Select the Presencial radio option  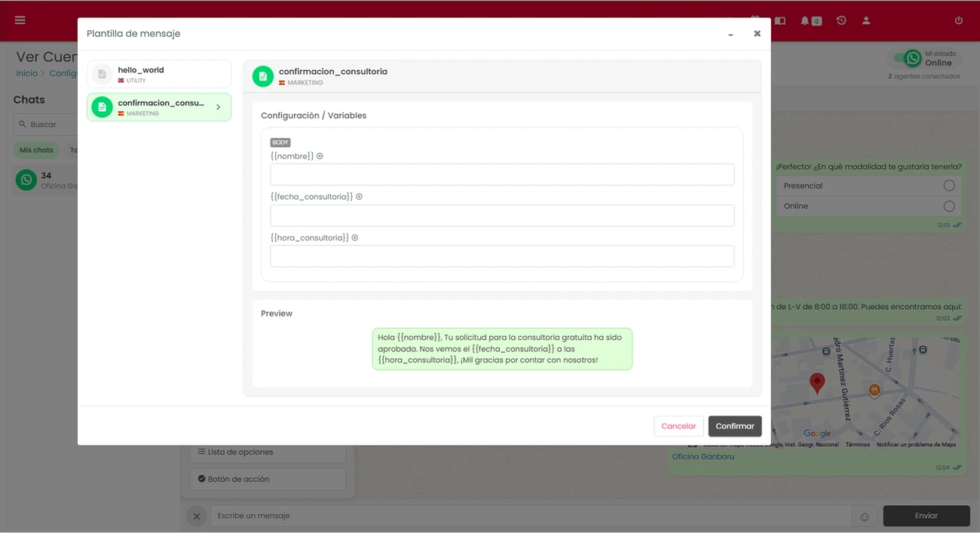[948, 185]
